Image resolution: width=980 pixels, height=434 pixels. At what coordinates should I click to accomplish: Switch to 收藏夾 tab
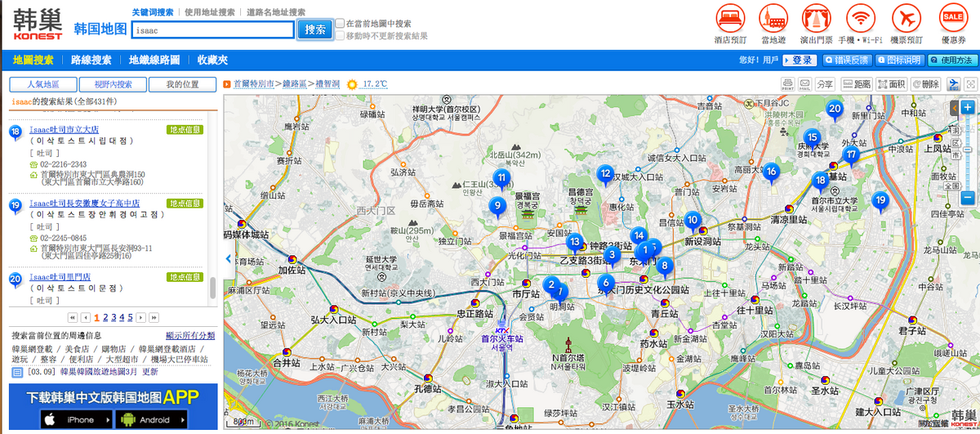[212, 60]
